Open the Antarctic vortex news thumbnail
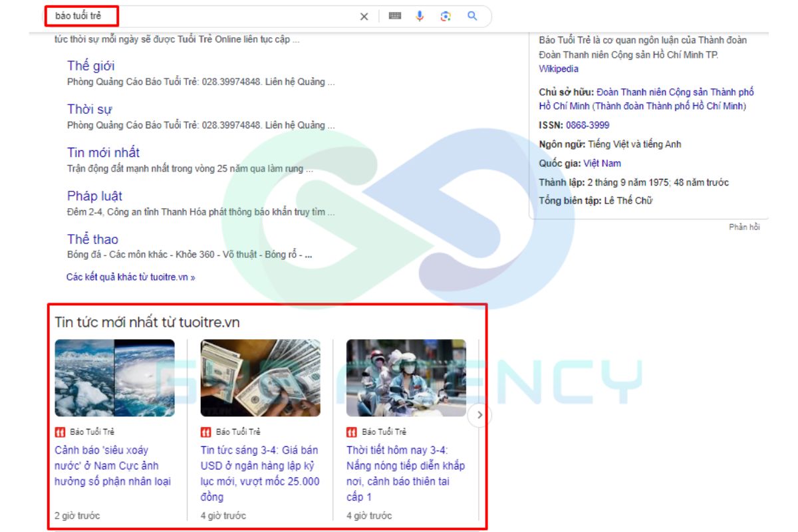This screenshot has width=798, height=532. click(114, 378)
